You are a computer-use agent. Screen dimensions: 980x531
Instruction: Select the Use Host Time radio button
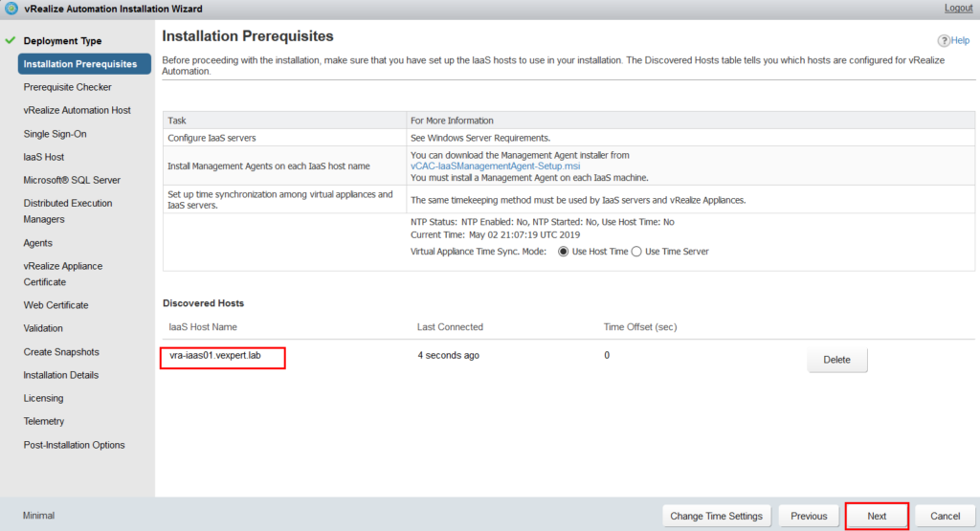[563, 251]
